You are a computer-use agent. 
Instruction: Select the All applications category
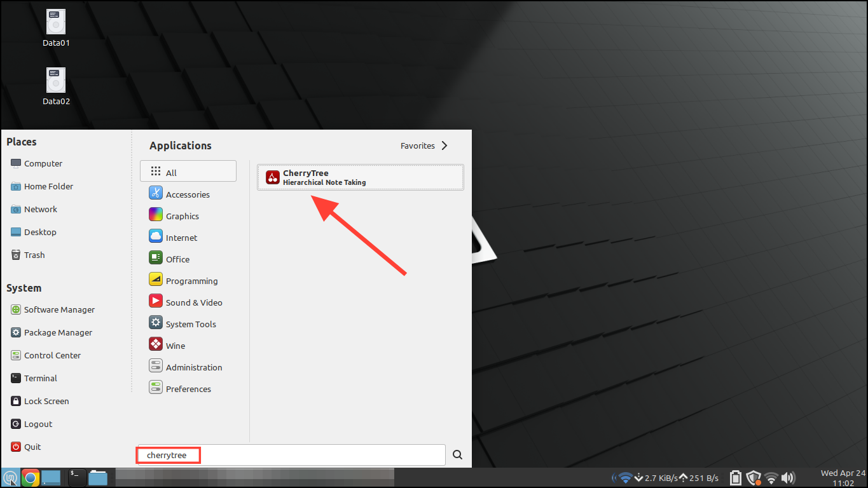coord(188,172)
